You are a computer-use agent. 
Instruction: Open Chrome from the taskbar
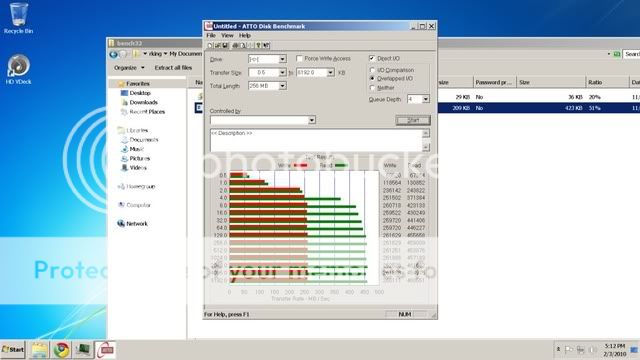pos(62,350)
